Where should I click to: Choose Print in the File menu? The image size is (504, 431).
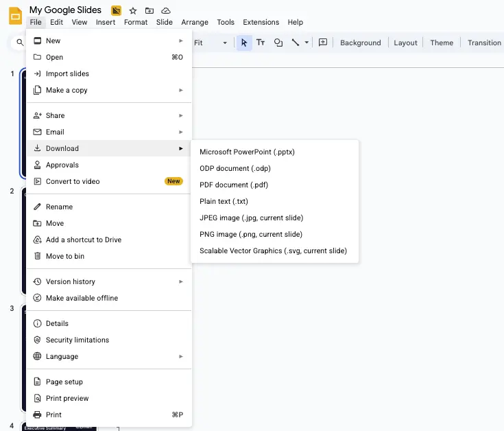click(109, 415)
